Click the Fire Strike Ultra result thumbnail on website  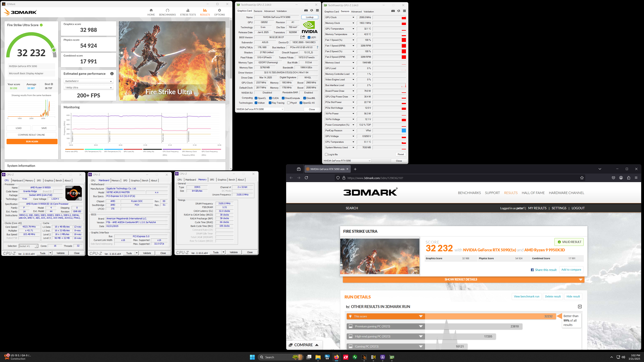[379, 256]
